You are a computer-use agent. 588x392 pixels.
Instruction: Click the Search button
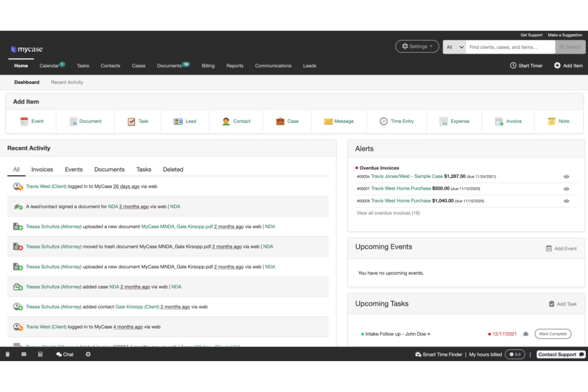[571, 47]
